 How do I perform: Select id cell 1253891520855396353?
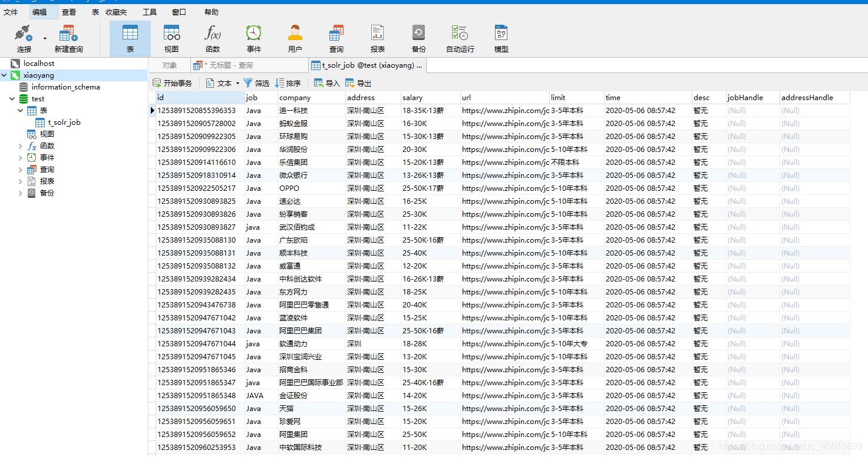(200, 111)
